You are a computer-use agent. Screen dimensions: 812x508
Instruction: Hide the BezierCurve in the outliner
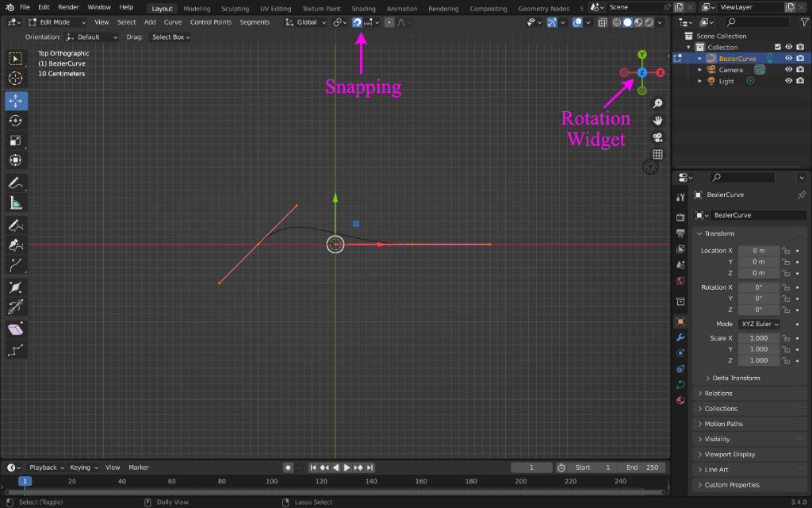789,59
